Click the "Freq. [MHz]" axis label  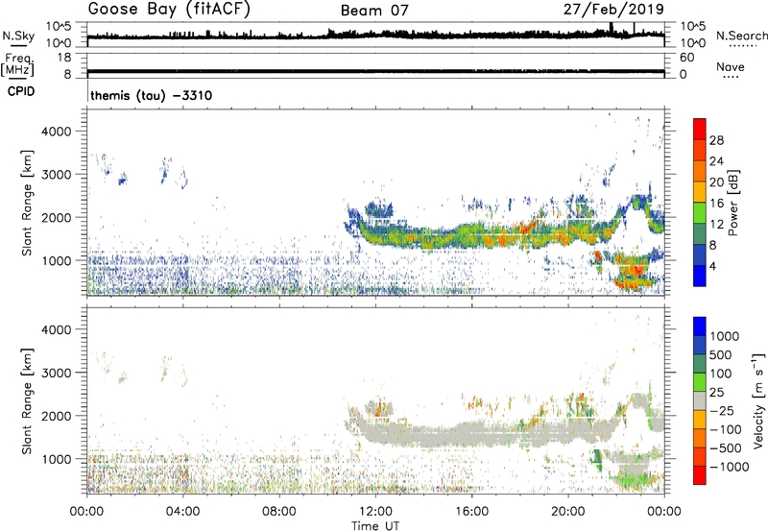pyautogui.click(x=17, y=64)
